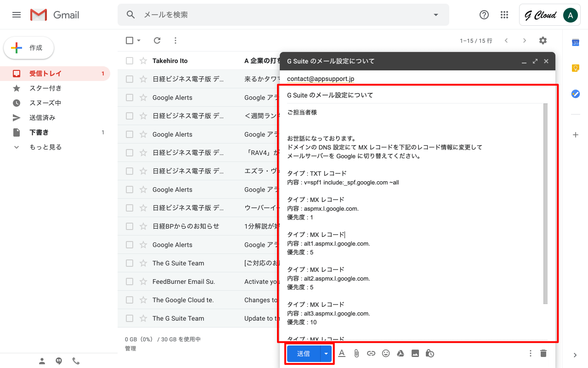Tick the select-all checkbox in the toolbar
The width and height of the screenshot is (588, 368).
click(x=130, y=40)
